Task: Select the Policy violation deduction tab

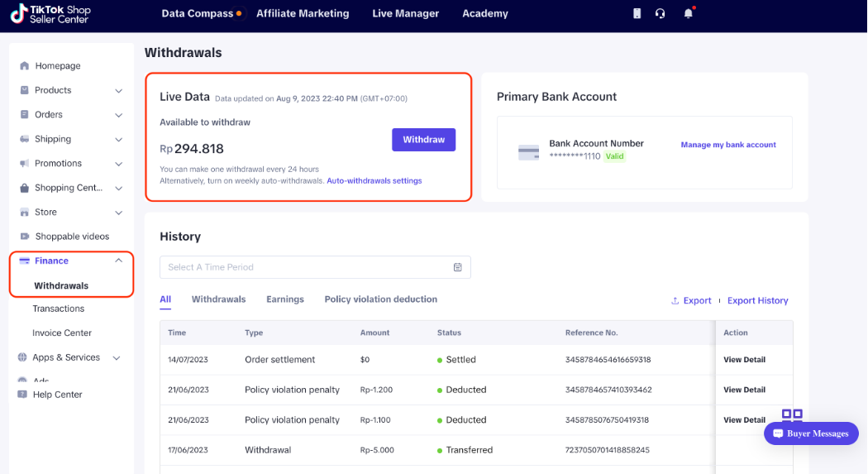Action: click(x=380, y=299)
